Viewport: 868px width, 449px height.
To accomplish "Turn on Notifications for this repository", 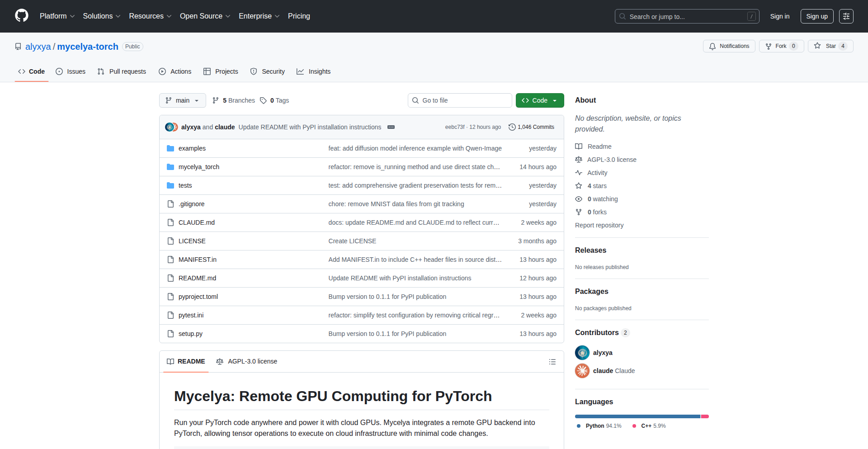I will pos(729,46).
